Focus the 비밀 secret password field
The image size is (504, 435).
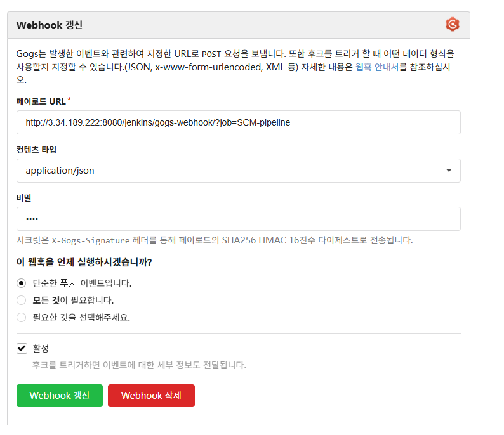click(239, 219)
